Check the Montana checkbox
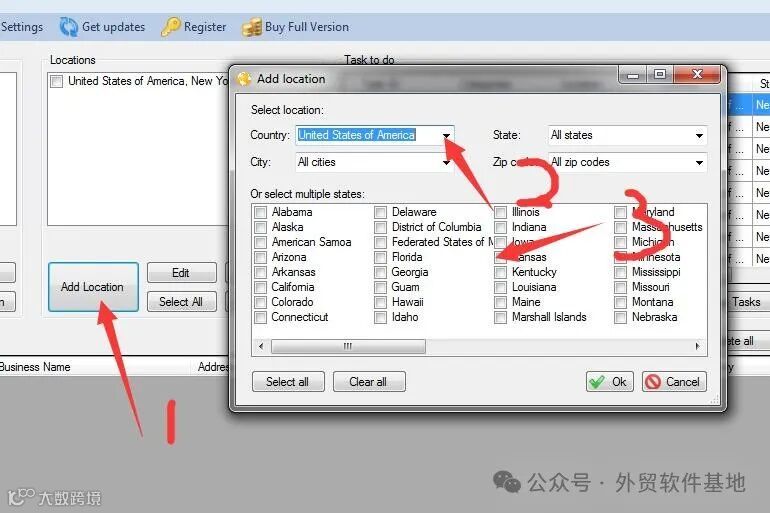This screenshot has height=513, width=770. 620,302
